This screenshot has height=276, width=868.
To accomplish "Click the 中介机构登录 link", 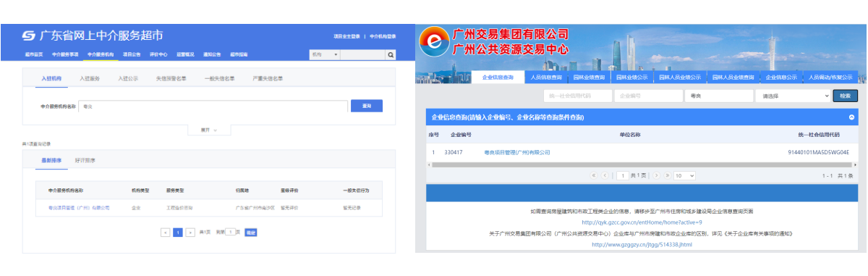I will pos(383,35).
